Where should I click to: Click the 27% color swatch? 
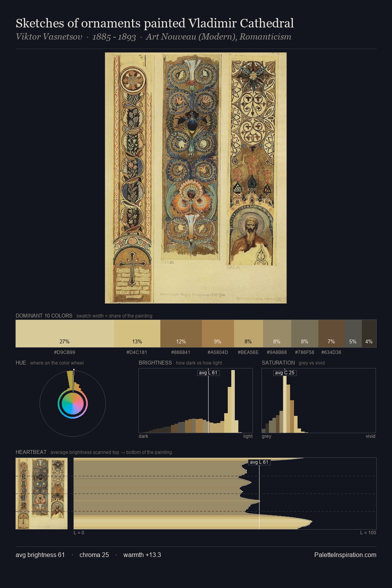tap(65, 334)
